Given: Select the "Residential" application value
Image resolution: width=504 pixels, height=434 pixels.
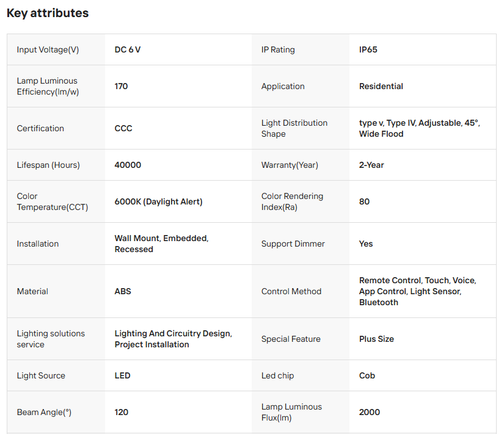Looking at the screenshot, I should pos(381,86).
